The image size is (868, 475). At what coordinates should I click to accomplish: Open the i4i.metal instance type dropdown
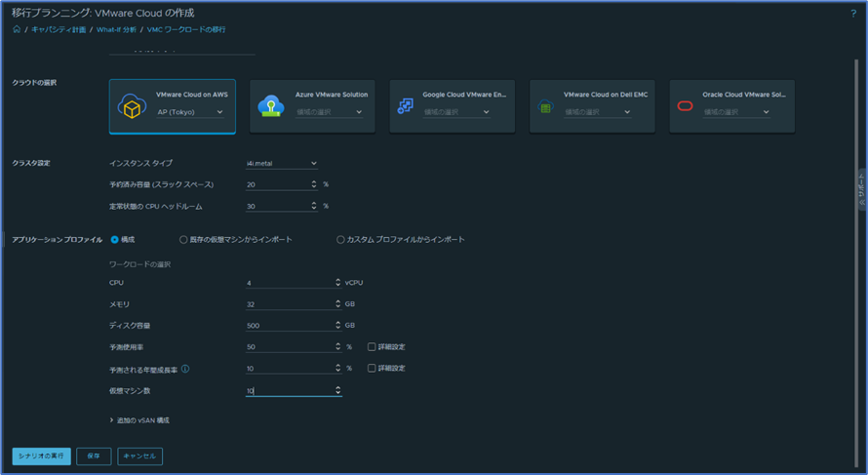pyautogui.click(x=282, y=163)
